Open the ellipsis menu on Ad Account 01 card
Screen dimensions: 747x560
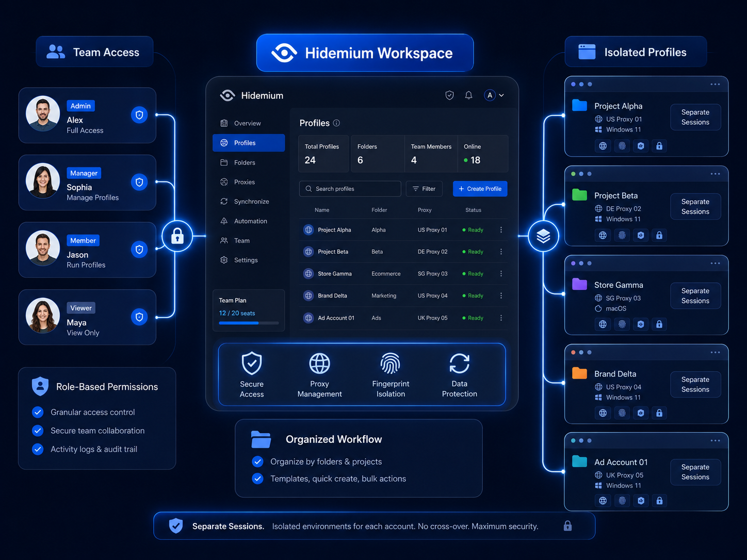click(715, 440)
